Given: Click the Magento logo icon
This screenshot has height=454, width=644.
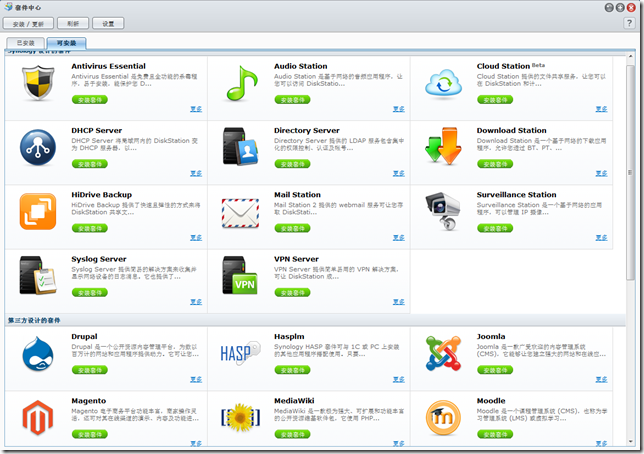Looking at the screenshot, I should 38,417.
